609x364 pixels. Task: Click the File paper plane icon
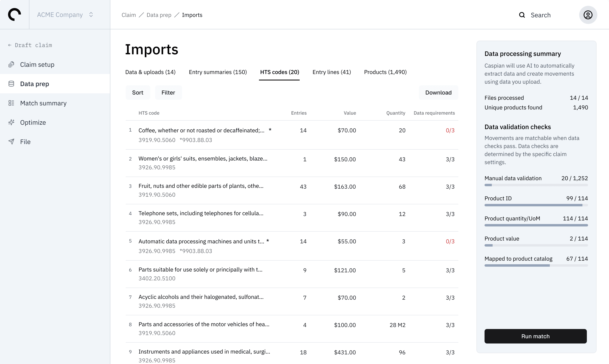11,142
